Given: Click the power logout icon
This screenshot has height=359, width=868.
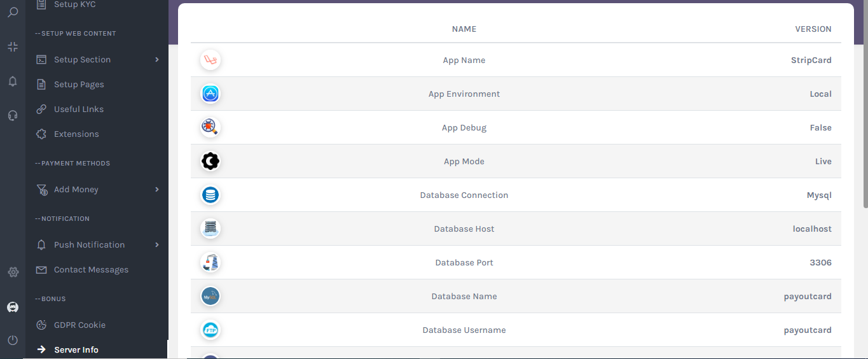Looking at the screenshot, I should [13, 341].
